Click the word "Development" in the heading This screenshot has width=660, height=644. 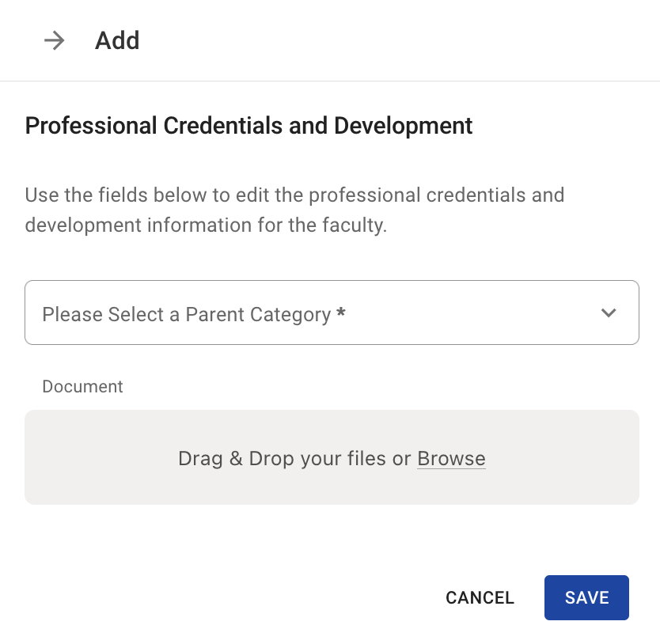coord(404,126)
